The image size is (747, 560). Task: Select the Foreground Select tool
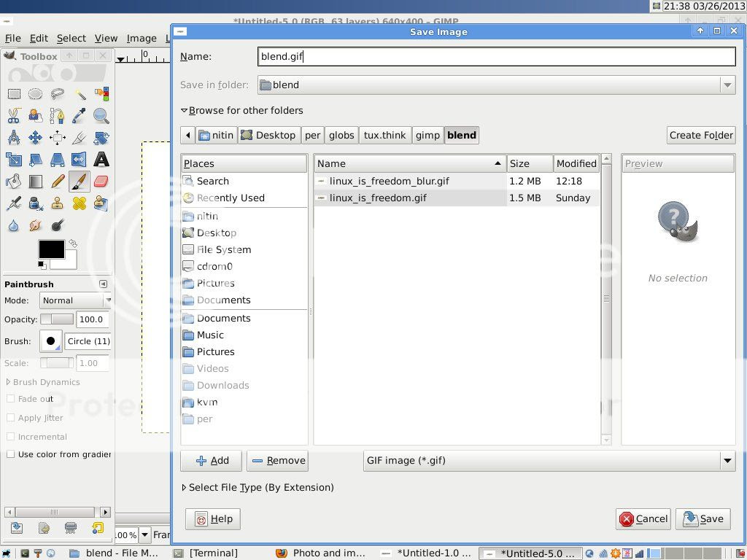pyautogui.click(x=35, y=116)
